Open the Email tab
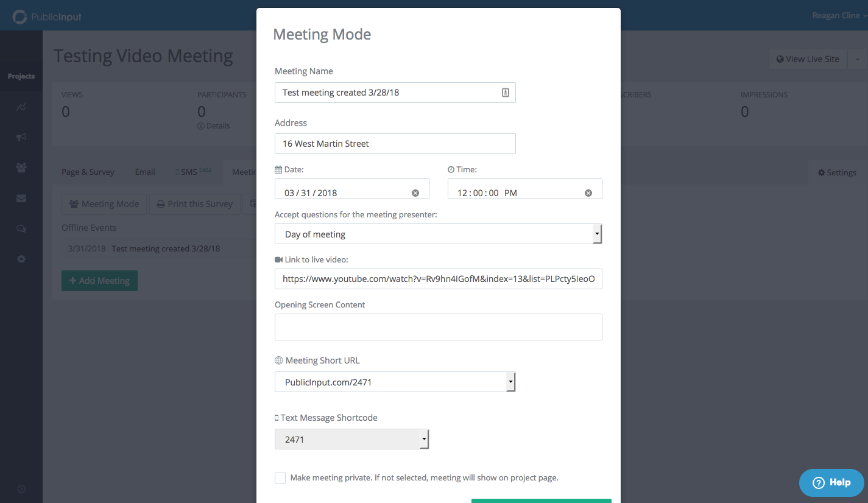This screenshot has height=503, width=868. point(145,172)
